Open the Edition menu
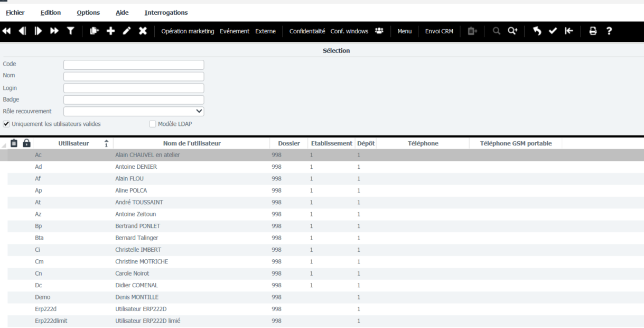The height and width of the screenshot is (328, 644). 50,12
